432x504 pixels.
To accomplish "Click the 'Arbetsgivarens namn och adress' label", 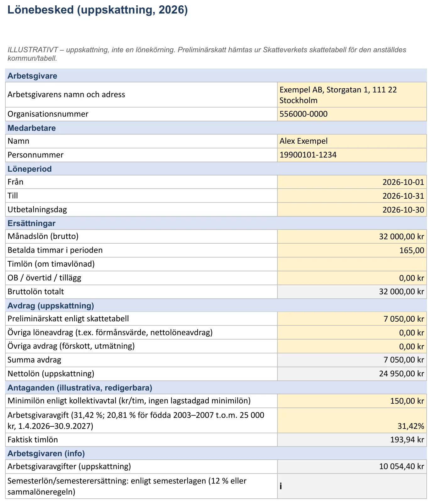I will 66,95.
